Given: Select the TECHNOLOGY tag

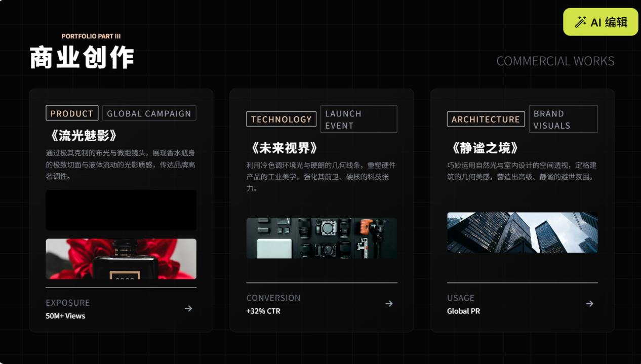Looking at the screenshot, I should (281, 119).
